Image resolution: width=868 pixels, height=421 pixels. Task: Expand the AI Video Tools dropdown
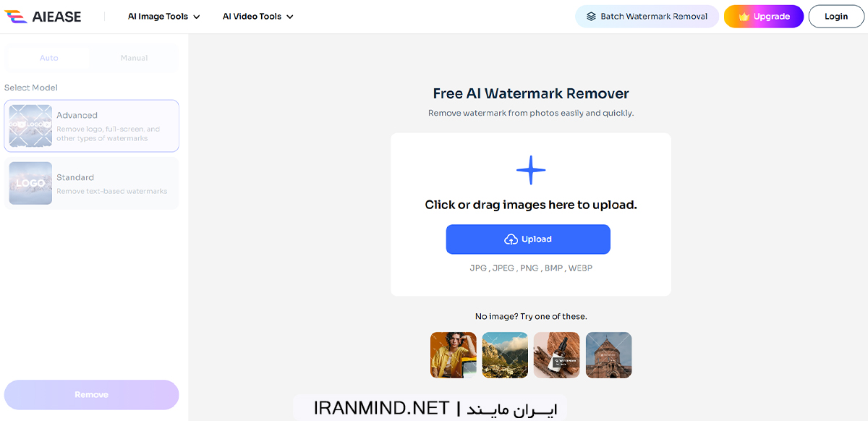point(258,17)
